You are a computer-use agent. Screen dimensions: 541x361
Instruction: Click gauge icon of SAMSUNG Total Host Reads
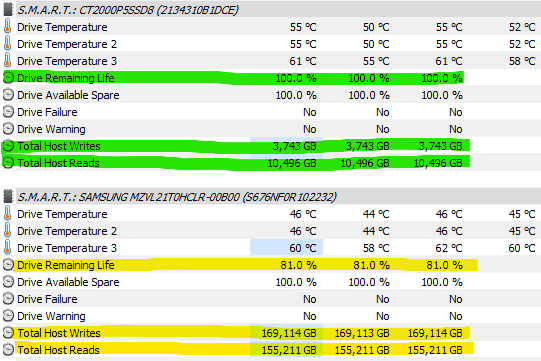click(8, 350)
